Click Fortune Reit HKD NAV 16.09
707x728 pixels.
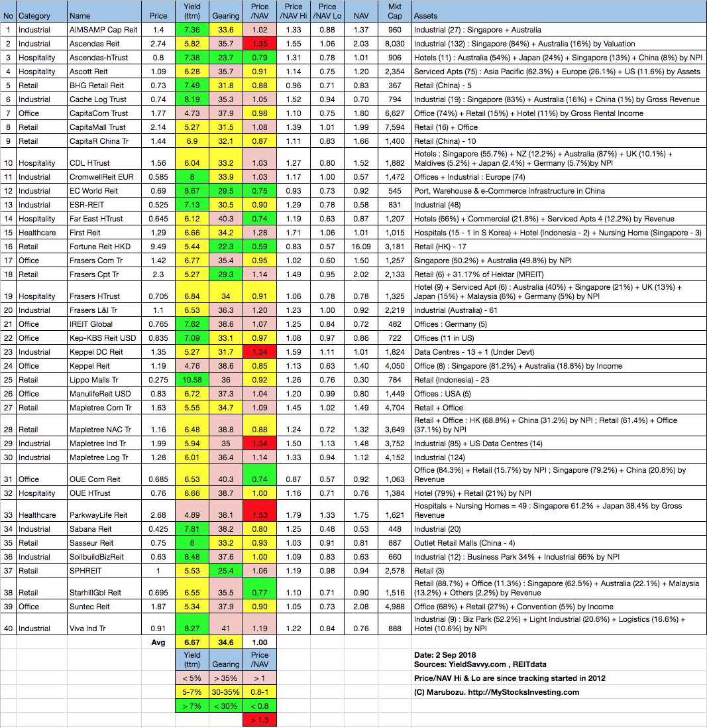(361, 247)
